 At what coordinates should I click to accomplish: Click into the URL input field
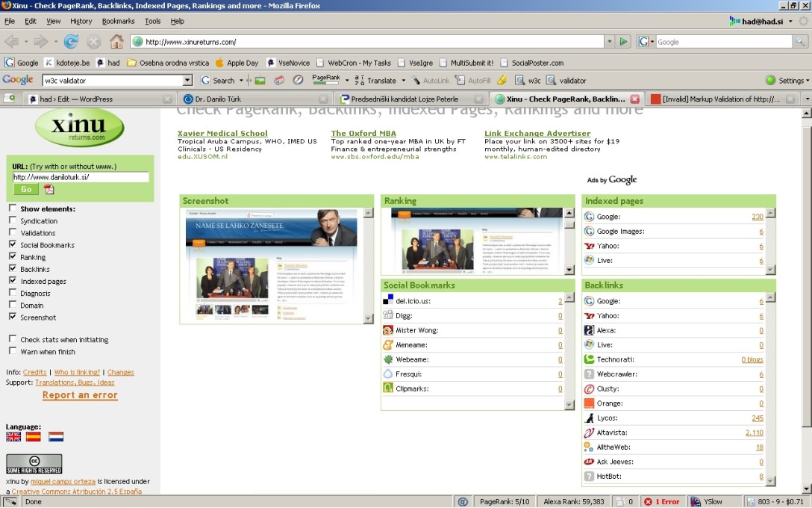coord(81,177)
